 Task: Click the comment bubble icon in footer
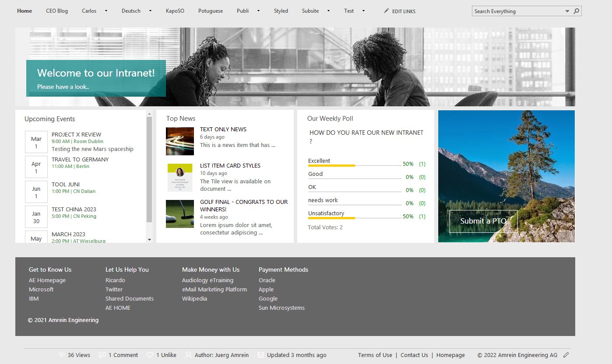(102, 355)
